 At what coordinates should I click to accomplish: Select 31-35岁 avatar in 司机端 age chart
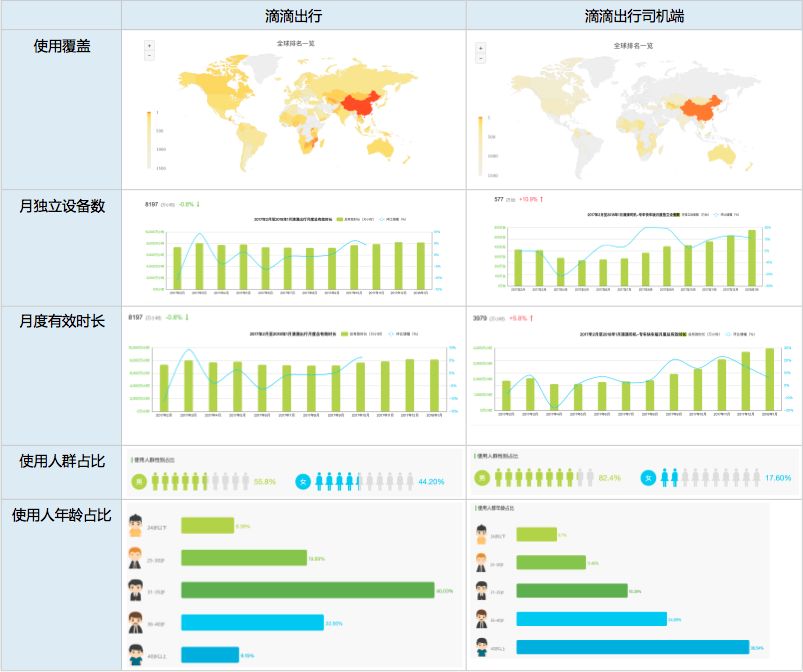pos(481,591)
